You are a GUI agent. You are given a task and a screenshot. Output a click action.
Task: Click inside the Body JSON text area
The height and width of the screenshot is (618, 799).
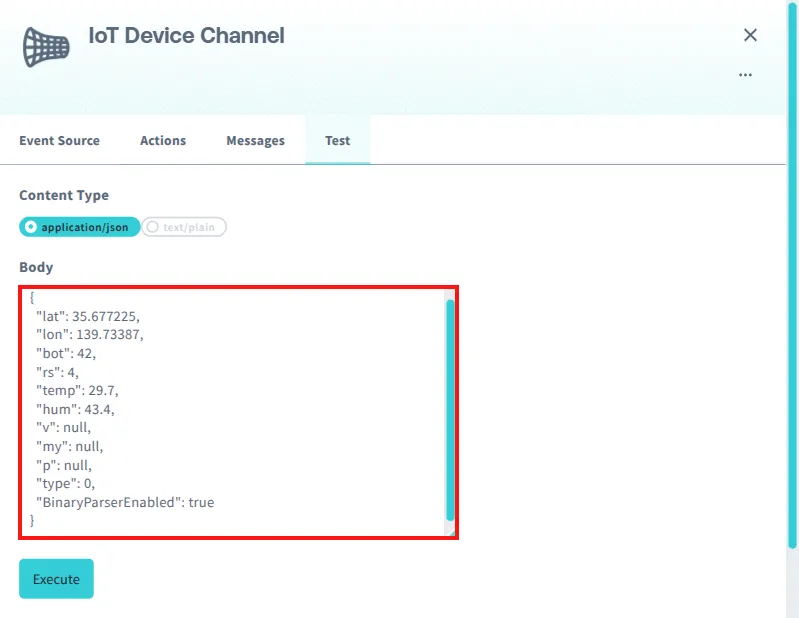click(238, 412)
